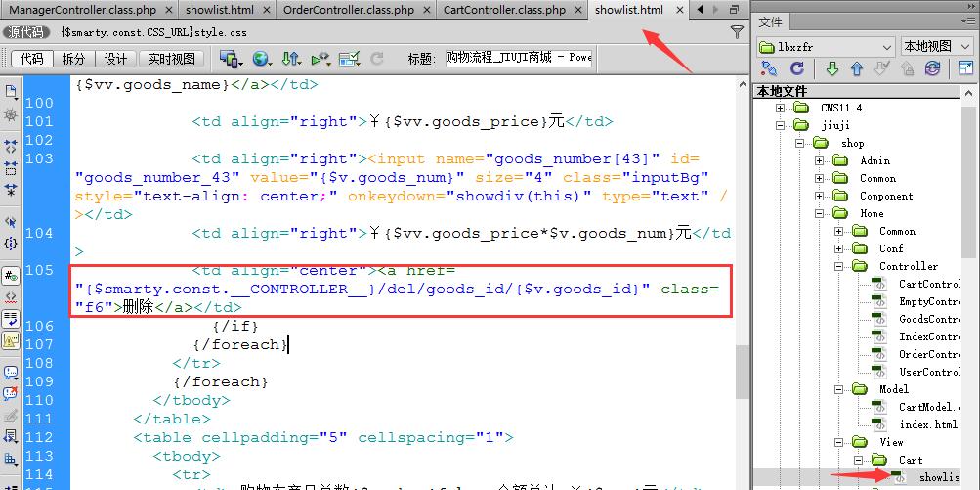The image size is (980, 490).
Task: Toggle highlight invalid code
Action: (11, 297)
